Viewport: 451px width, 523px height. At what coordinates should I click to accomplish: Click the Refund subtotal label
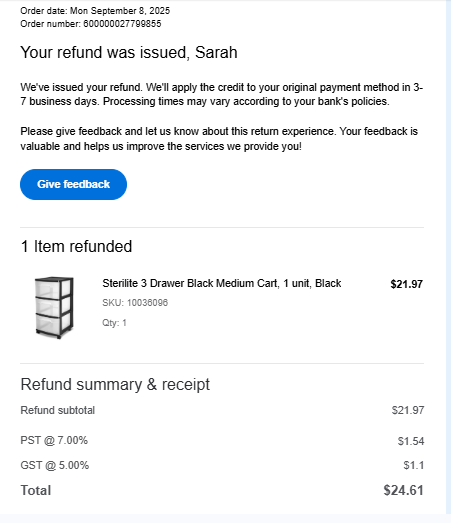[x=58, y=410]
